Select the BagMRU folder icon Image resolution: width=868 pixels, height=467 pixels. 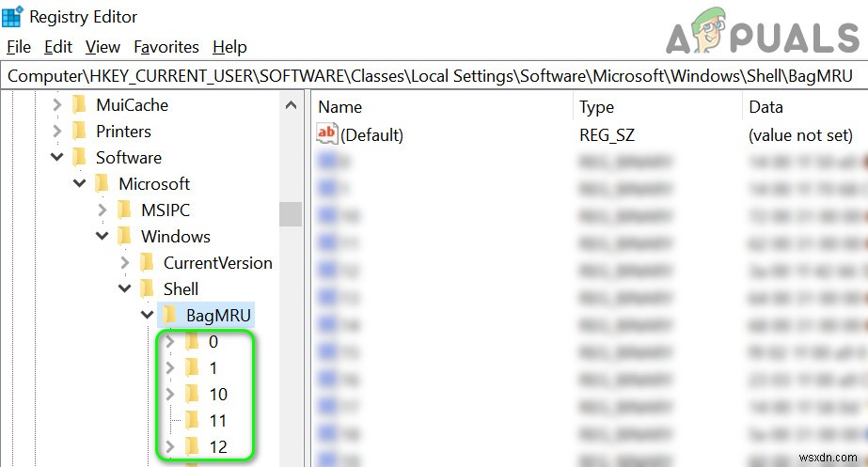tap(169, 315)
